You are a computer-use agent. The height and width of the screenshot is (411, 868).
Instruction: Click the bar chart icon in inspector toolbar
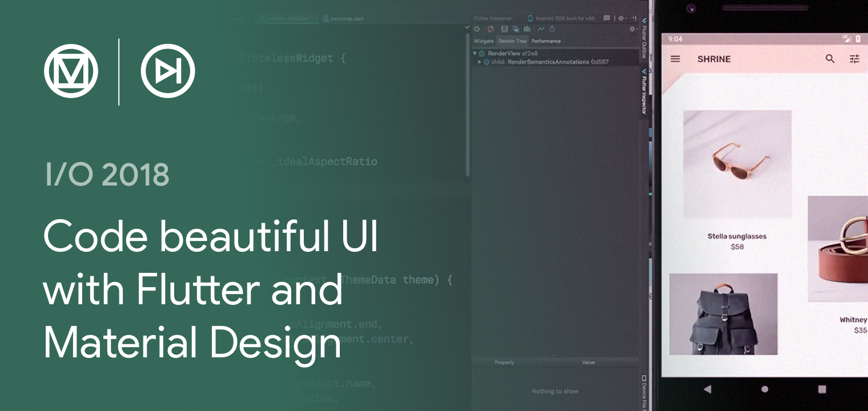tap(527, 29)
